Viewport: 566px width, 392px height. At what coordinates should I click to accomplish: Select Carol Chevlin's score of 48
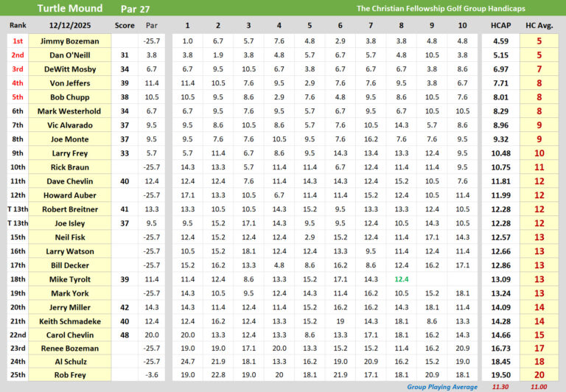[x=124, y=335]
